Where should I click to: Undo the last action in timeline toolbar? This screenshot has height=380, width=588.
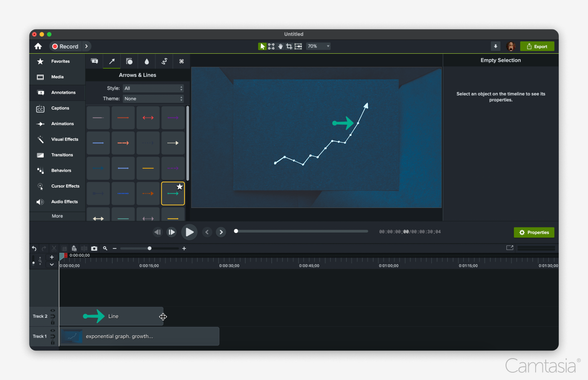pyautogui.click(x=34, y=248)
